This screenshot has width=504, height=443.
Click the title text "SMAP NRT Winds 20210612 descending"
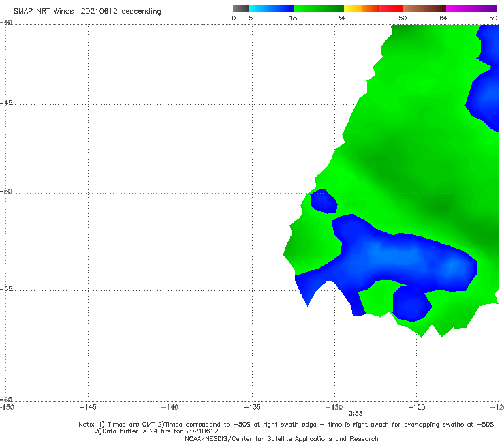coord(87,12)
